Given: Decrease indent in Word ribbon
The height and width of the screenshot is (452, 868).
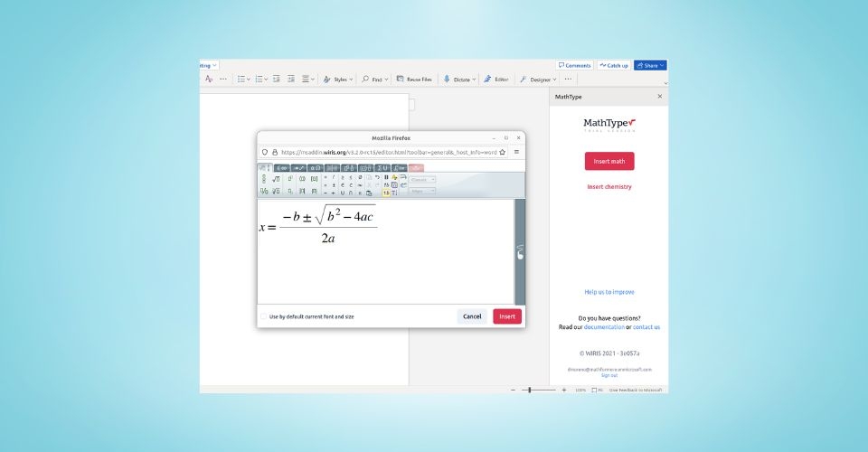Looking at the screenshot, I should tap(277, 80).
